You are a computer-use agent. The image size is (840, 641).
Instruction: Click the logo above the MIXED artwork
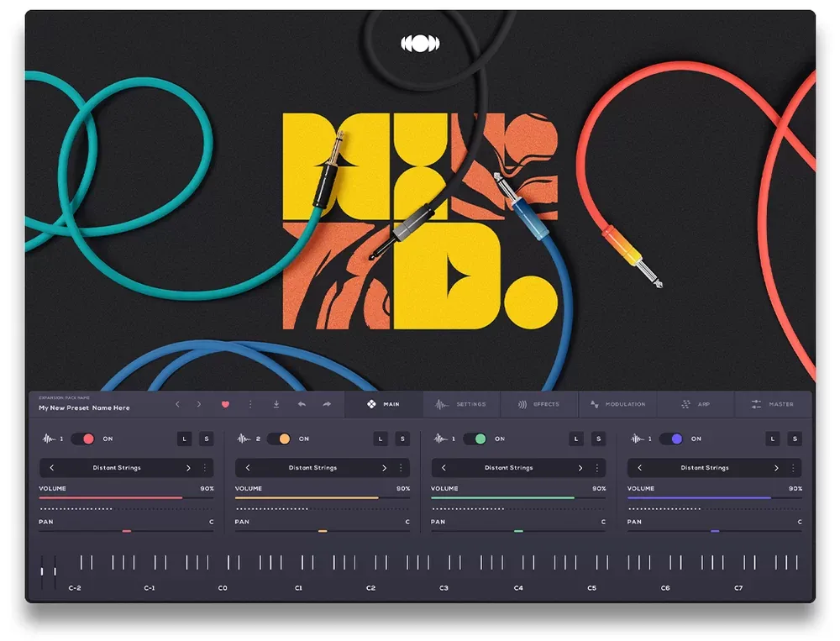(x=420, y=44)
